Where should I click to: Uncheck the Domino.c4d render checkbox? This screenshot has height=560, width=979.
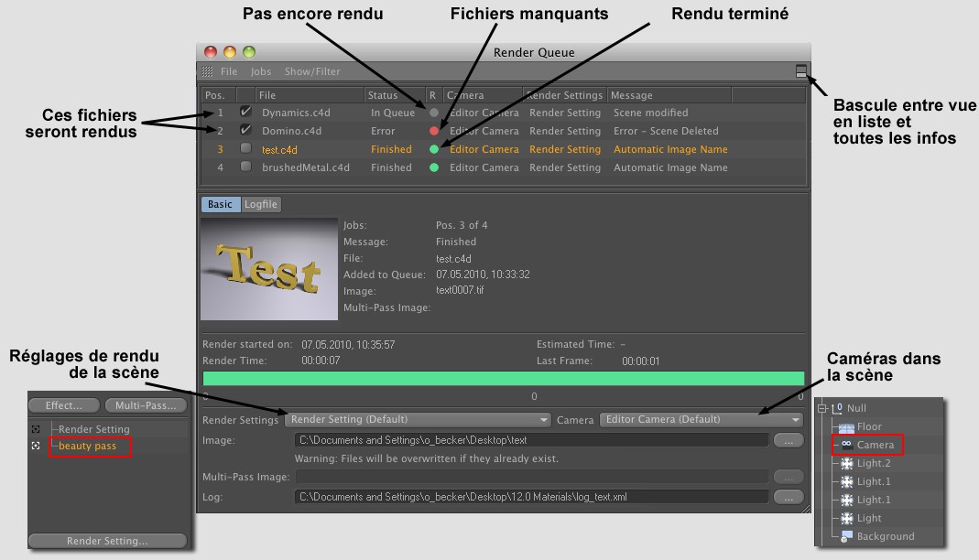(245, 130)
